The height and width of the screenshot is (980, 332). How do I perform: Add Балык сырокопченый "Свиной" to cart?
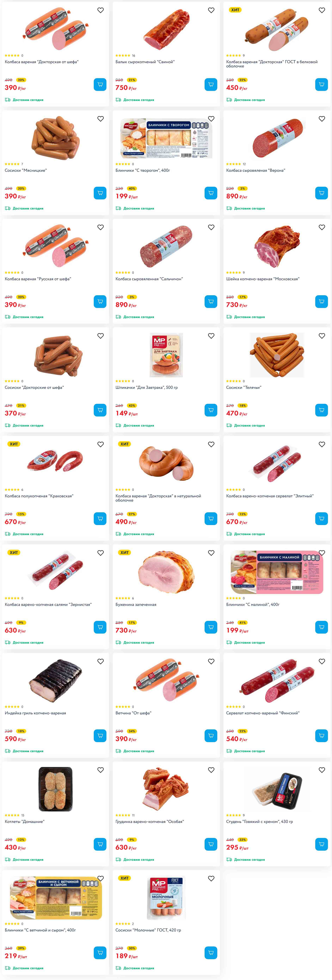(x=211, y=85)
